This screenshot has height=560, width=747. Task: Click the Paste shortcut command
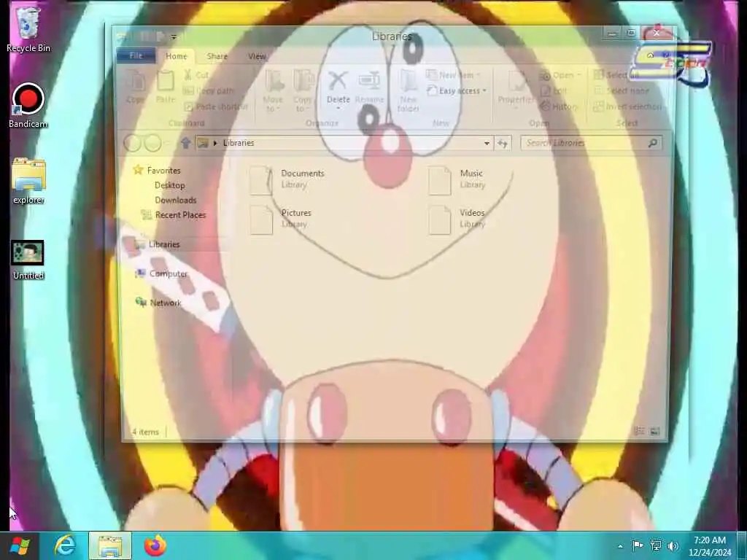215,106
